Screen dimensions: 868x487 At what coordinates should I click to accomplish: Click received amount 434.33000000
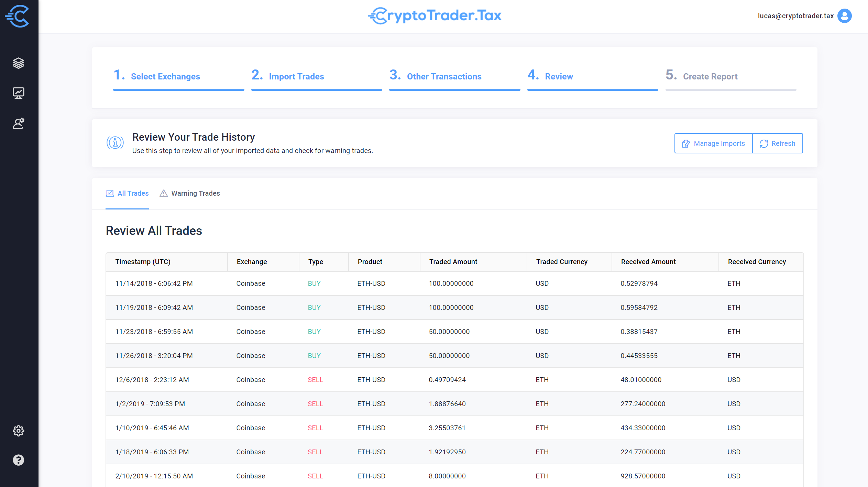coord(643,428)
